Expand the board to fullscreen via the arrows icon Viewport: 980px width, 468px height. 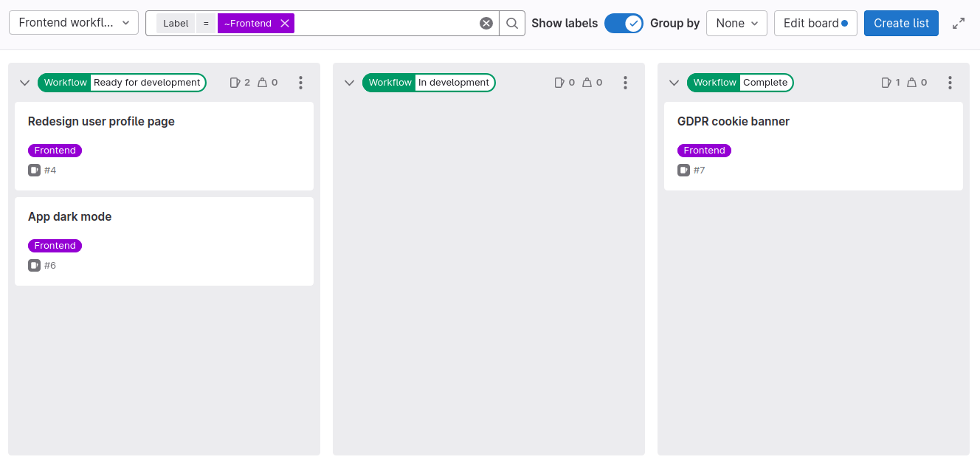point(959,23)
